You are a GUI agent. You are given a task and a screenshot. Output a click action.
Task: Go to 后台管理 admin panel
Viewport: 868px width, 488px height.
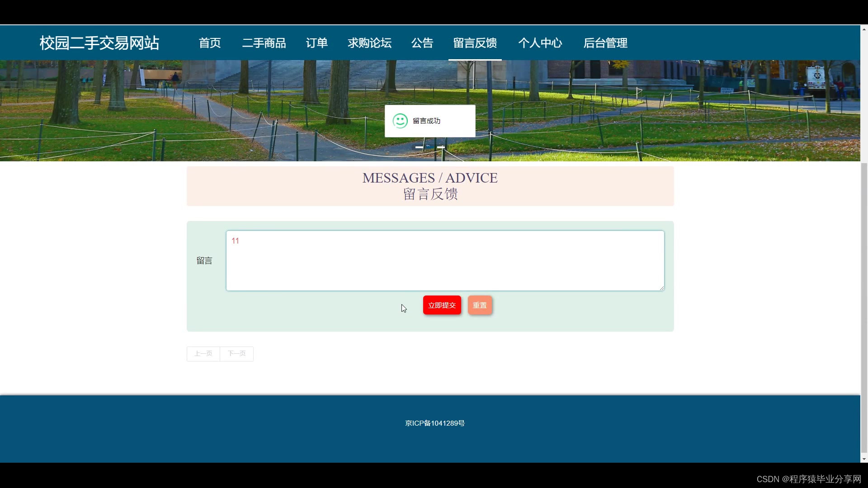[605, 43]
